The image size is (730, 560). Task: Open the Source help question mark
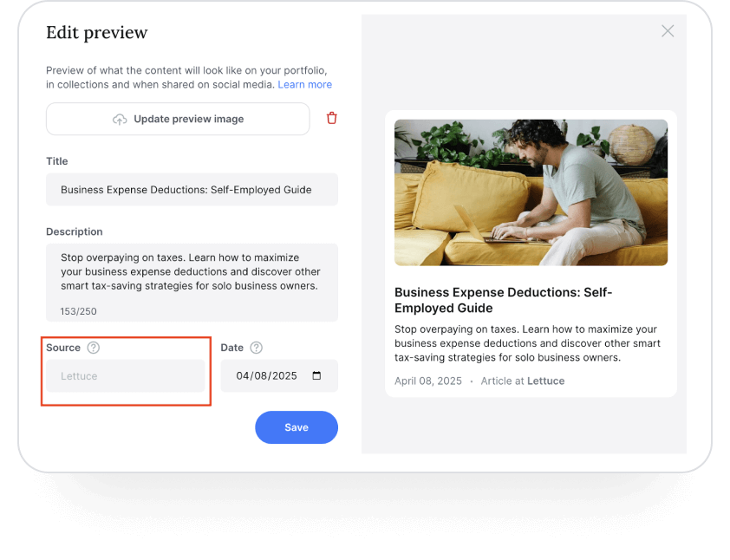[94, 348]
